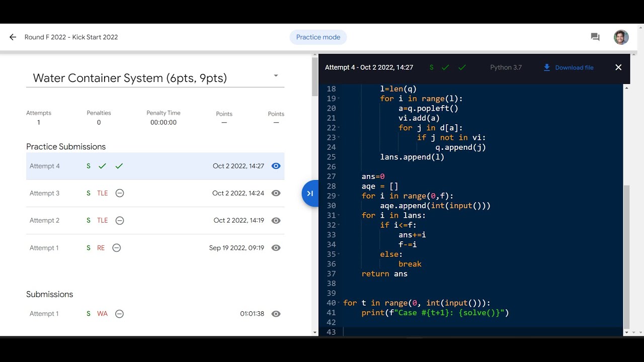
Task: Collapse code fold at line 31
Action: tap(339, 216)
